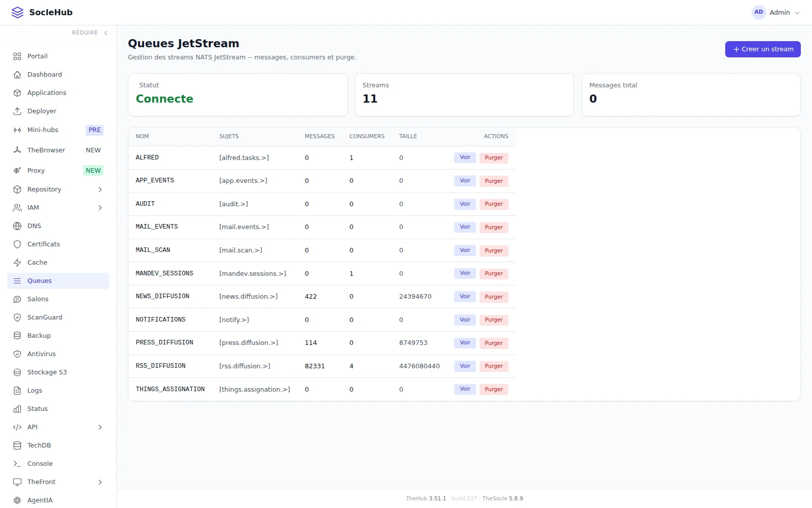The height and width of the screenshot is (508, 812).
Task: Click the Applications cube icon
Action: click(x=17, y=93)
